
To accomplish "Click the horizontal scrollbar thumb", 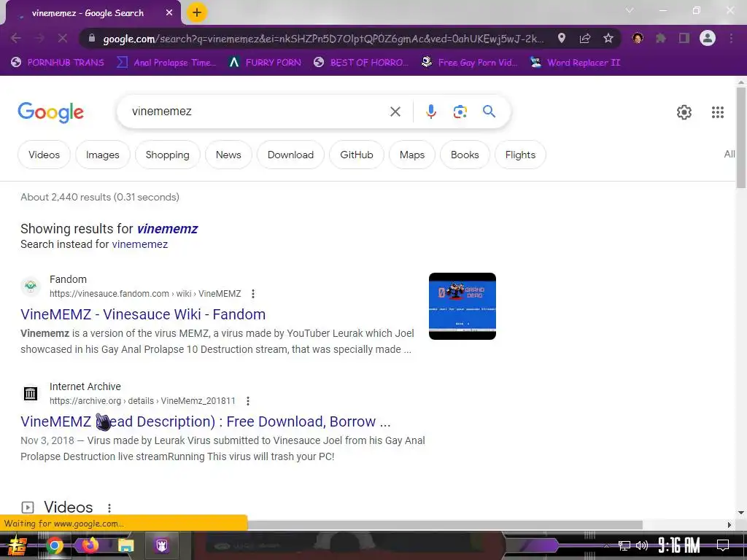I will point(444,525).
